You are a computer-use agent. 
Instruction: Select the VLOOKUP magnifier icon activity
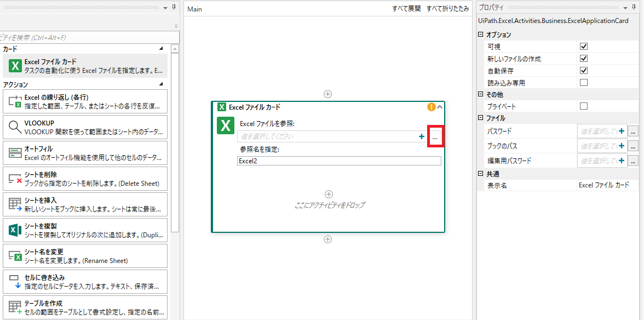[15, 128]
